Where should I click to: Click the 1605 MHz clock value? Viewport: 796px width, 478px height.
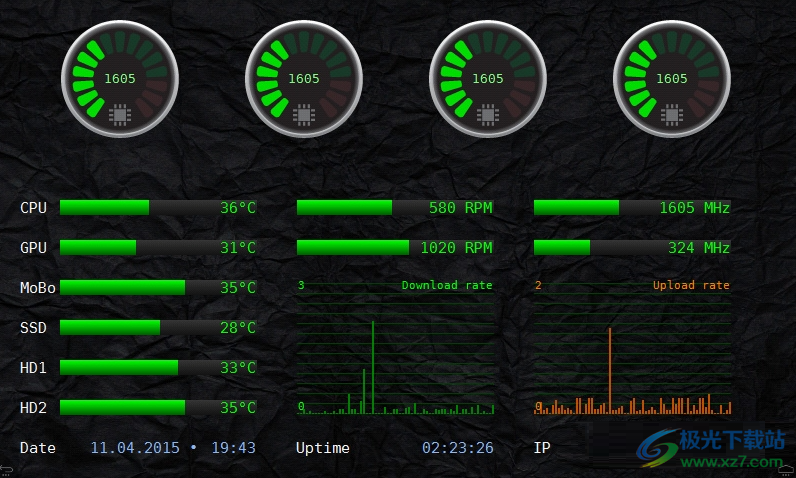(x=694, y=208)
